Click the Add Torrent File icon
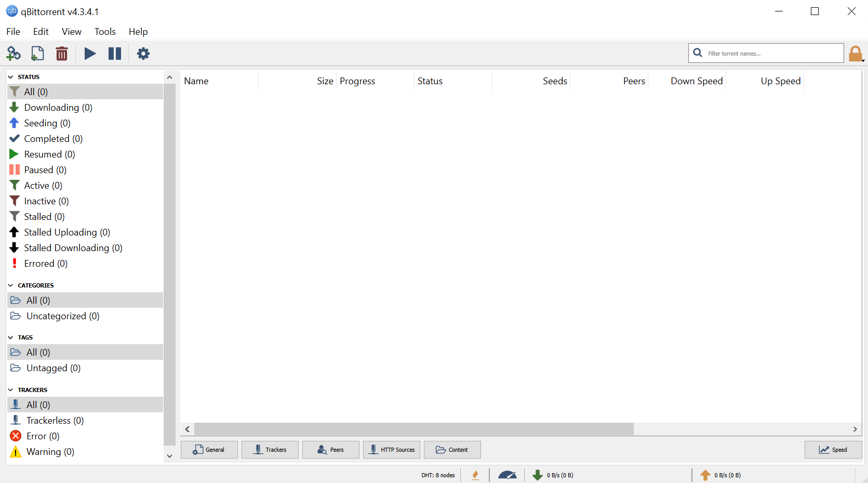The image size is (868, 483). pos(37,54)
